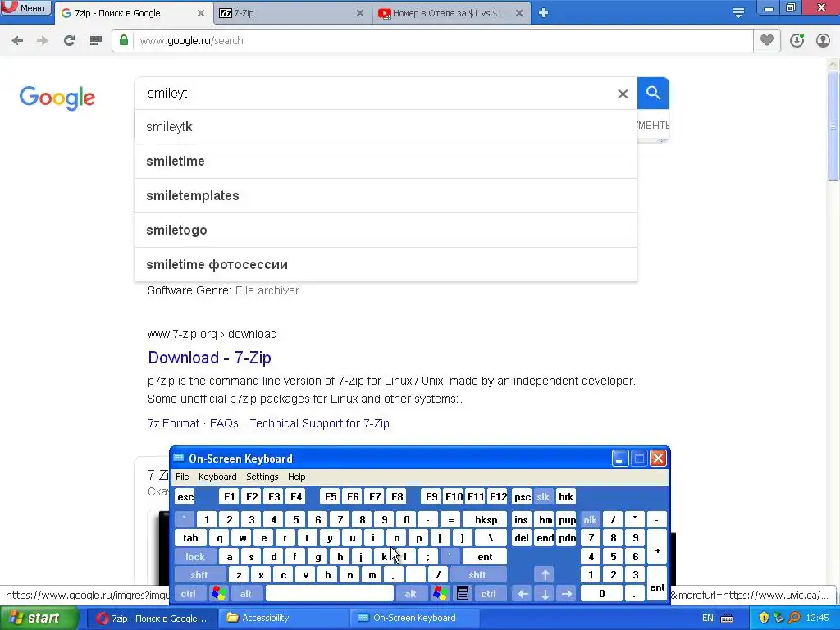Click the main ent key on keyboard
This screenshot has width=840, height=630.
[484, 557]
